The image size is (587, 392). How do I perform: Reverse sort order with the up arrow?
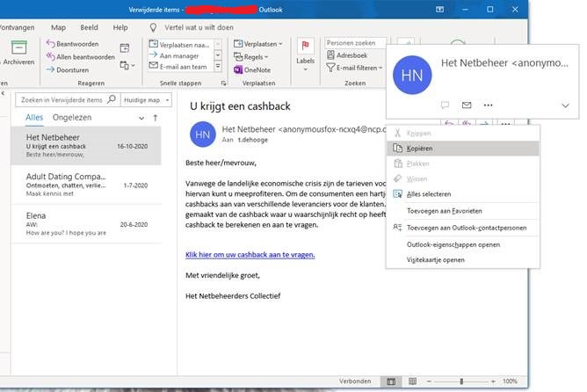tap(156, 118)
